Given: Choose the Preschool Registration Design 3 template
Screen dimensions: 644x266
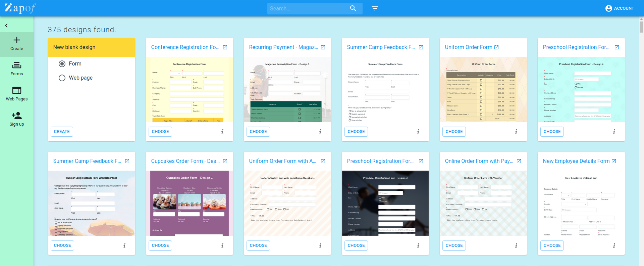Looking at the screenshot, I should point(356,246).
